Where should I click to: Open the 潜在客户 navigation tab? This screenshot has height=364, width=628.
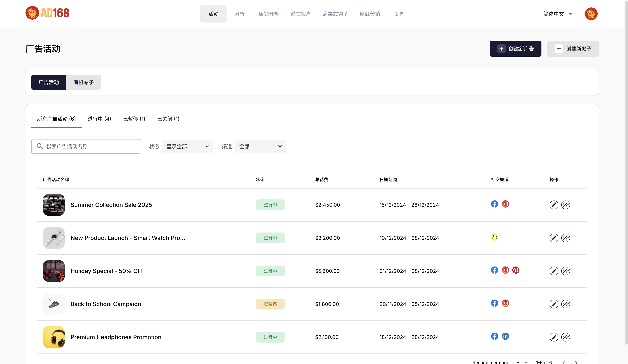[x=301, y=14]
